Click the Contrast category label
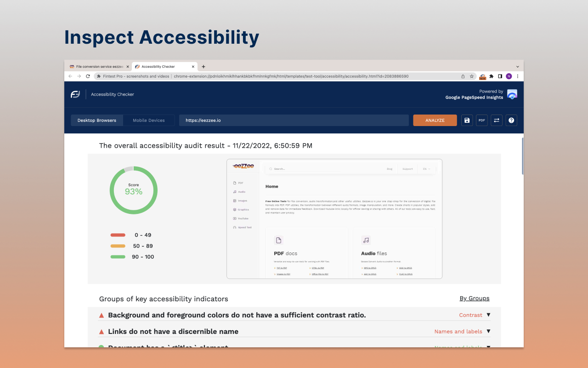The width and height of the screenshot is (588, 368). click(470, 315)
